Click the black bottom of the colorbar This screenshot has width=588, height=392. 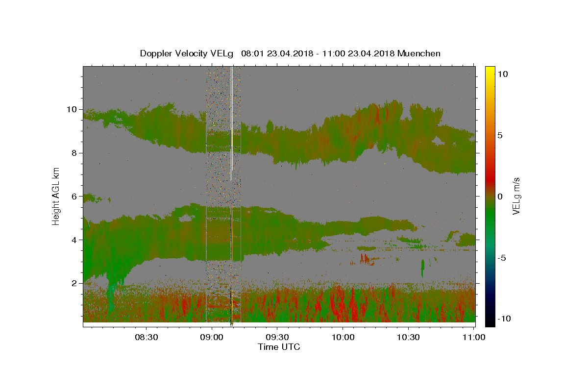pos(490,322)
